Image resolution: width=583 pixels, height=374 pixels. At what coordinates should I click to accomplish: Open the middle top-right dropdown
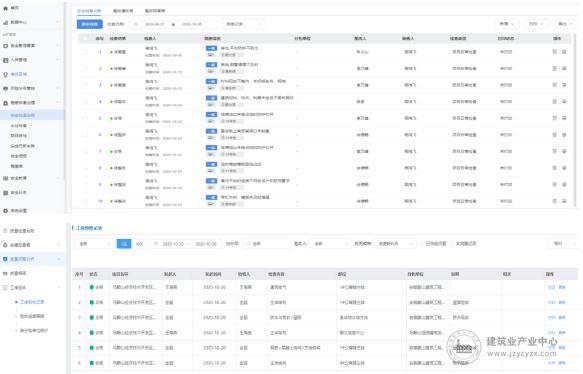[537, 24]
